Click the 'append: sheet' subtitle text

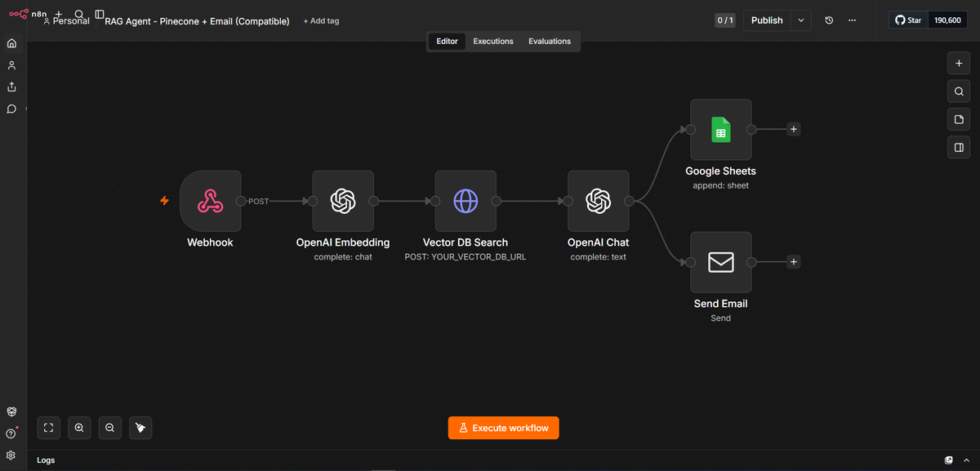click(x=721, y=185)
